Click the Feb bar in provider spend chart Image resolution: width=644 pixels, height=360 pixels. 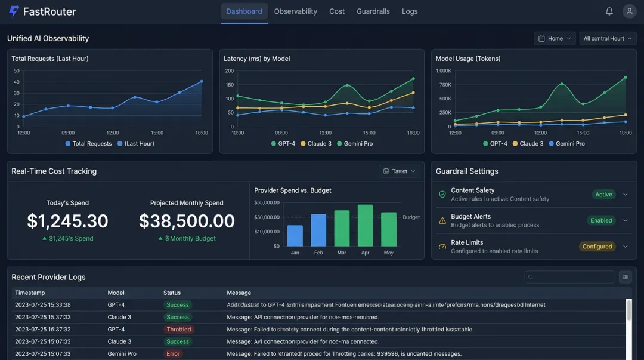(318, 230)
